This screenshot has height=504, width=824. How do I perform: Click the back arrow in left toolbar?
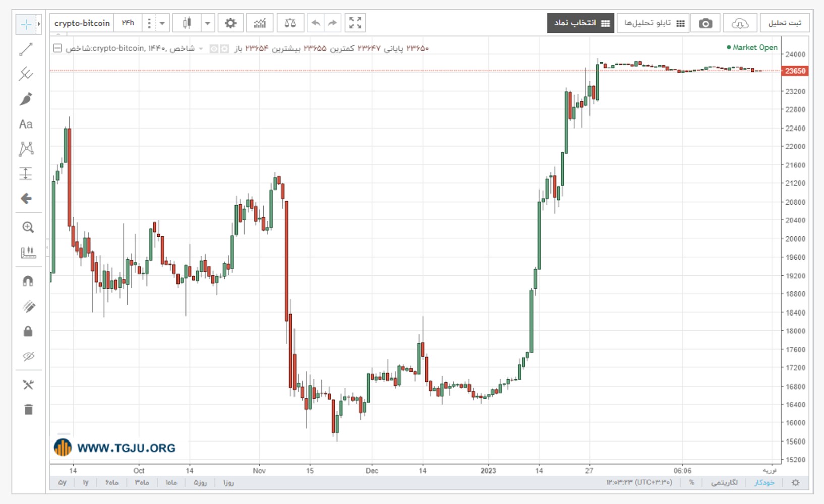click(x=26, y=198)
